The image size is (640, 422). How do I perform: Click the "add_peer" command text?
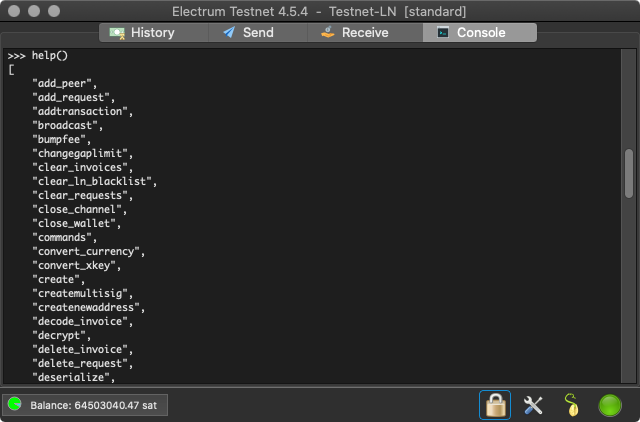[x=64, y=84]
